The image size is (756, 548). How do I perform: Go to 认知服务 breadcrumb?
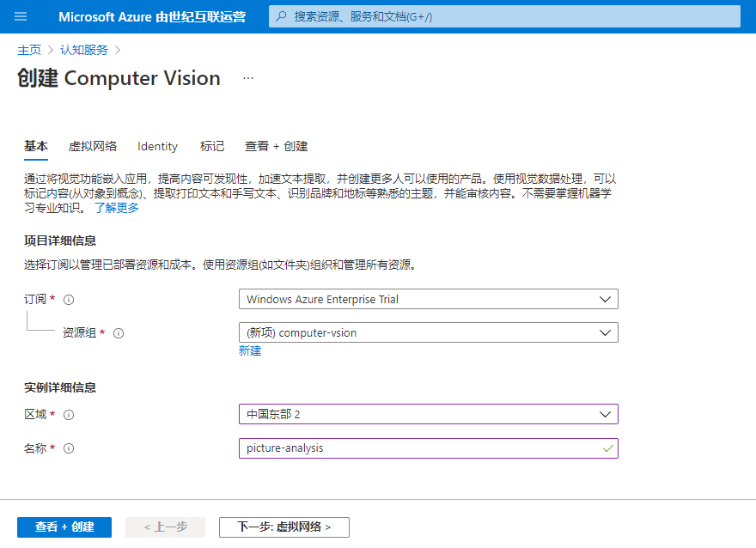coord(84,50)
